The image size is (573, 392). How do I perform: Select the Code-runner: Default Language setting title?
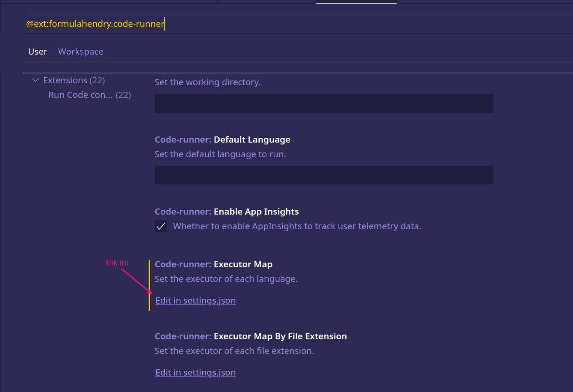(x=222, y=139)
